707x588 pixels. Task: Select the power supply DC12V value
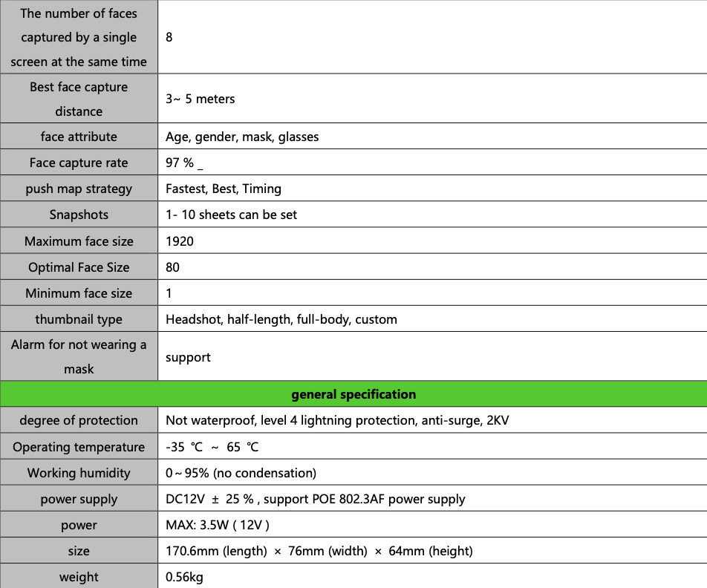click(x=315, y=499)
